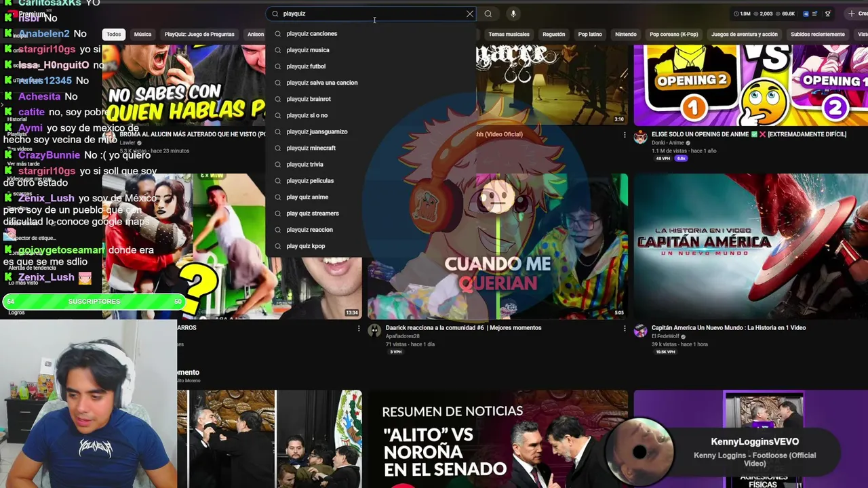The image size is (868, 488).
Task: Select suggestion 'playquiz musica'
Action: (x=371, y=49)
